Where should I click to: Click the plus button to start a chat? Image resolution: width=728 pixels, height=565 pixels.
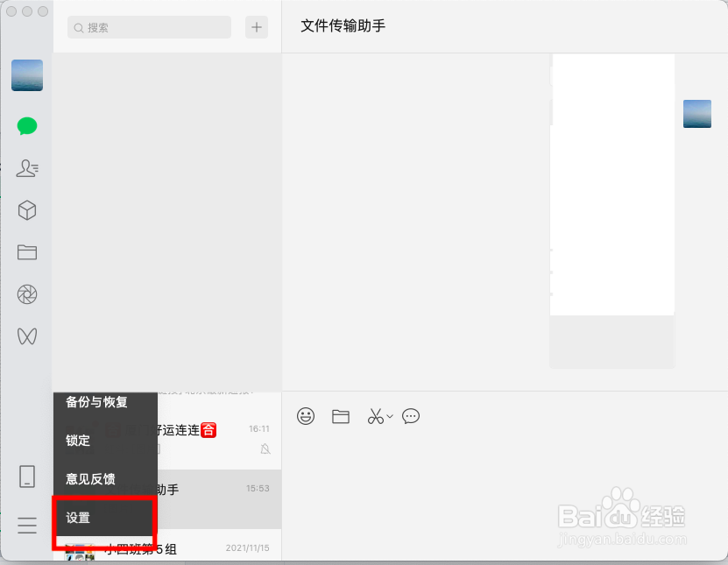click(256, 27)
